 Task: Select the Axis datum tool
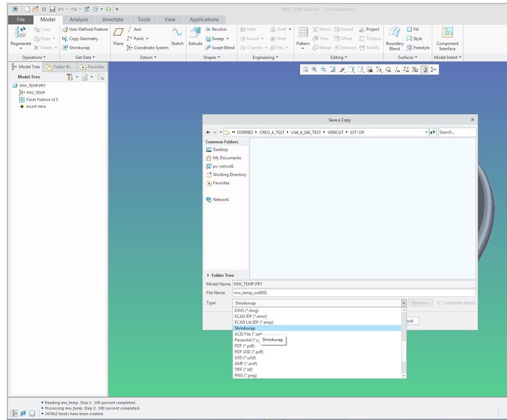point(134,29)
